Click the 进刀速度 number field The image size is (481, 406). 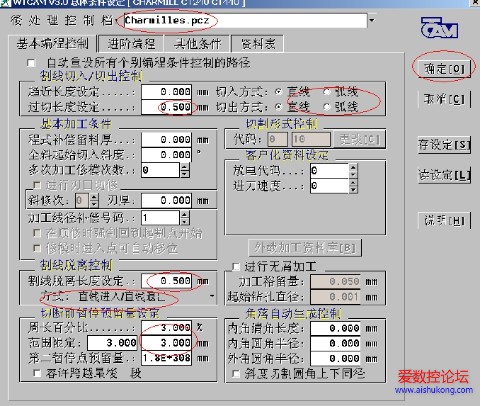click(329, 186)
